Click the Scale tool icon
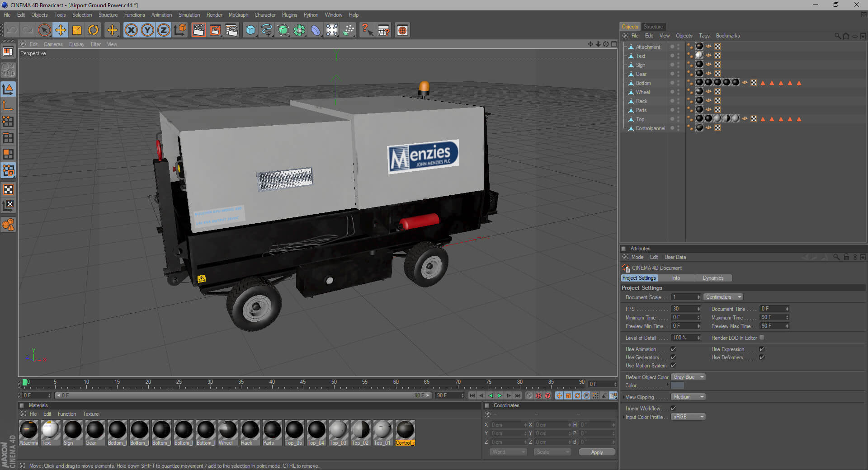 tap(77, 30)
